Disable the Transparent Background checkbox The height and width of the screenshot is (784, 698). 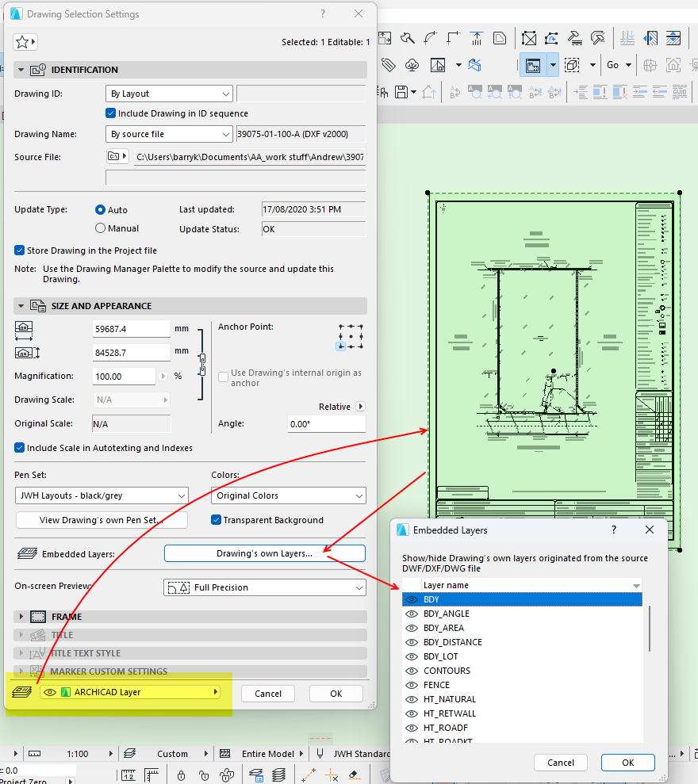coord(216,520)
